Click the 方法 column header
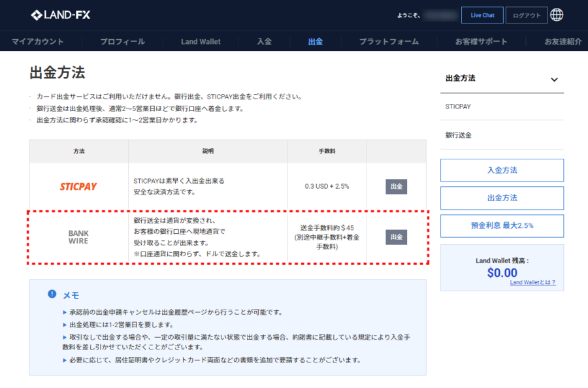Viewport: 588px width, 388px height. 79,151
